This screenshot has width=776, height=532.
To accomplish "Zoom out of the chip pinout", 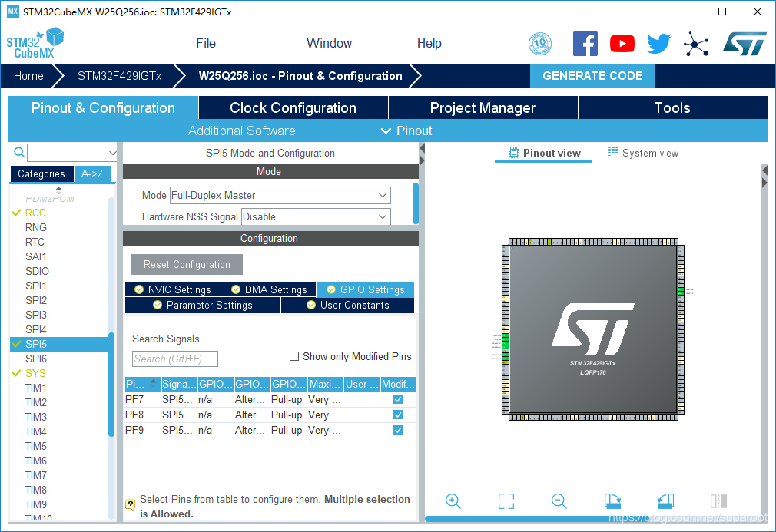I will click(x=559, y=501).
